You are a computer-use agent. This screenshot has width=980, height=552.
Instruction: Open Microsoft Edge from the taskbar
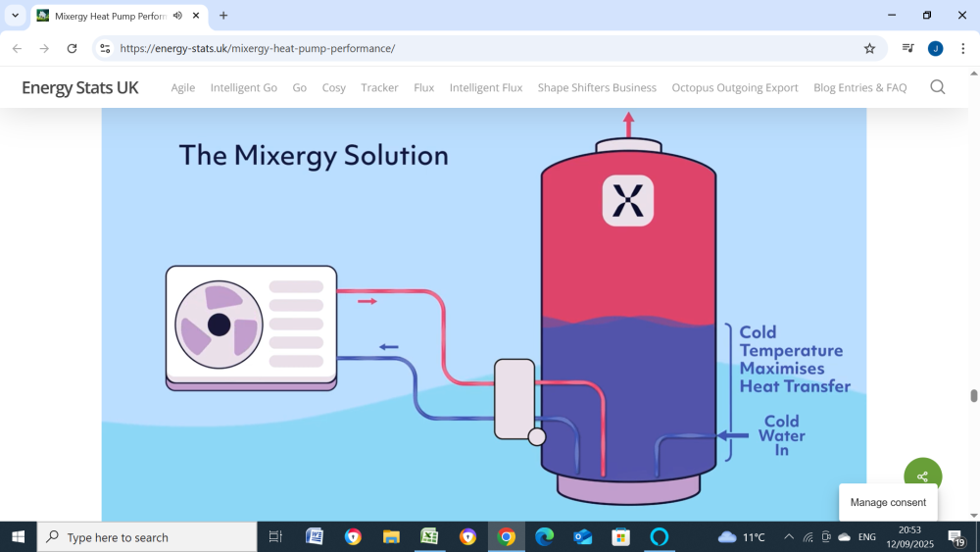544,536
